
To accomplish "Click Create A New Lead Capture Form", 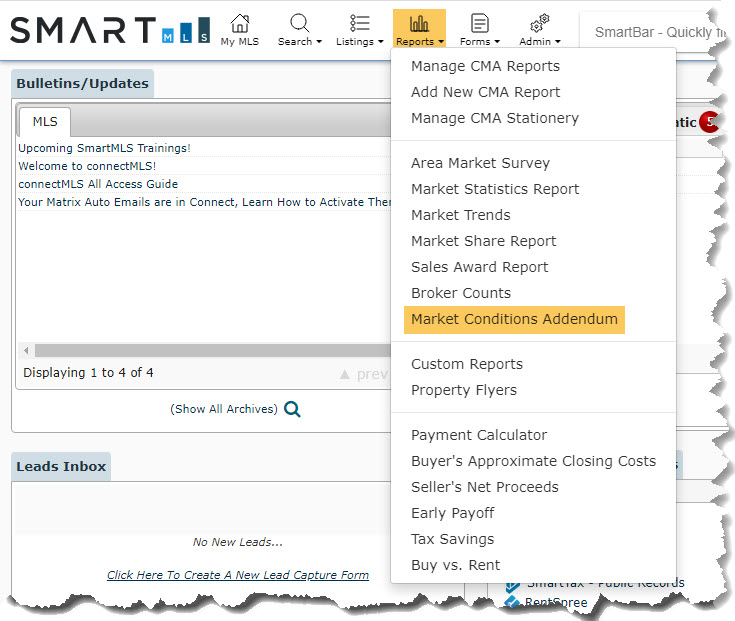I will [238, 575].
